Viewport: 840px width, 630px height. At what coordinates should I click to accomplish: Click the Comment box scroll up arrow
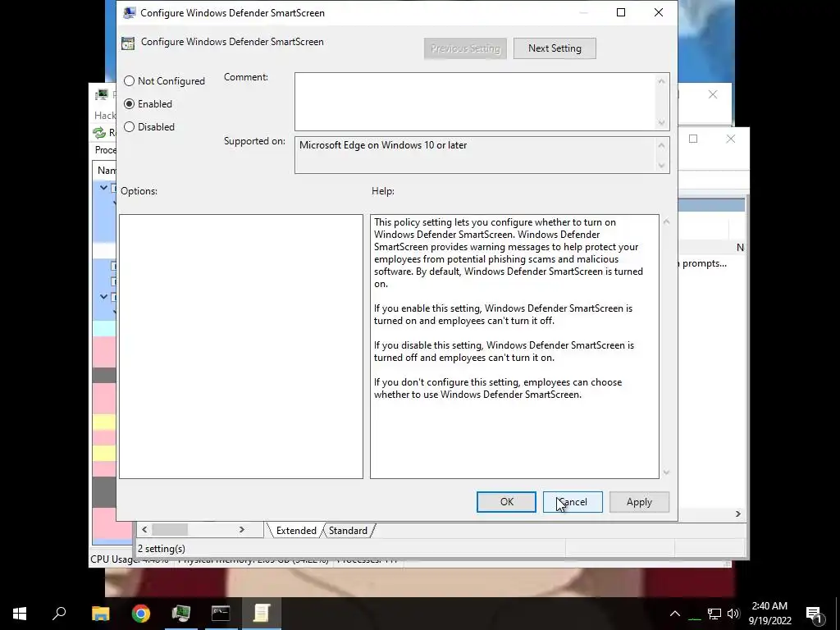coord(662,81)
